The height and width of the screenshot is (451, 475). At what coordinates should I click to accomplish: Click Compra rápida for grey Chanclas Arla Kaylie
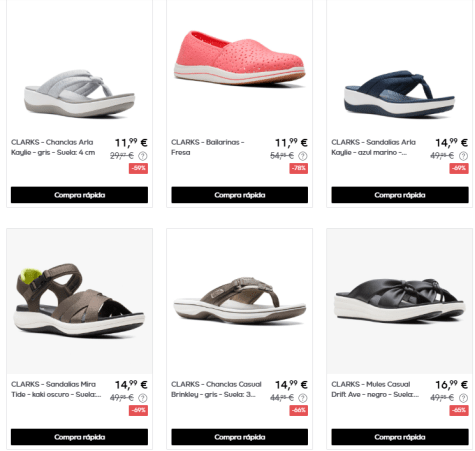coord(79,195)
